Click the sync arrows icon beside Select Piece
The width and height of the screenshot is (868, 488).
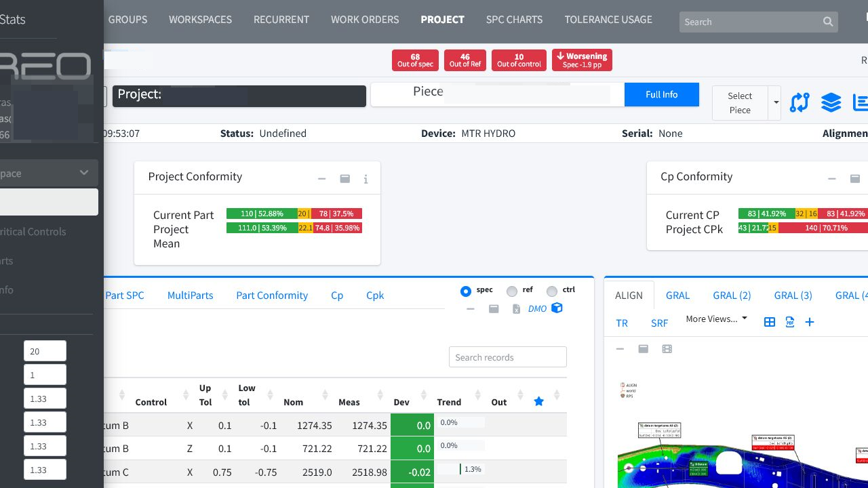click(x=800, y=102)
